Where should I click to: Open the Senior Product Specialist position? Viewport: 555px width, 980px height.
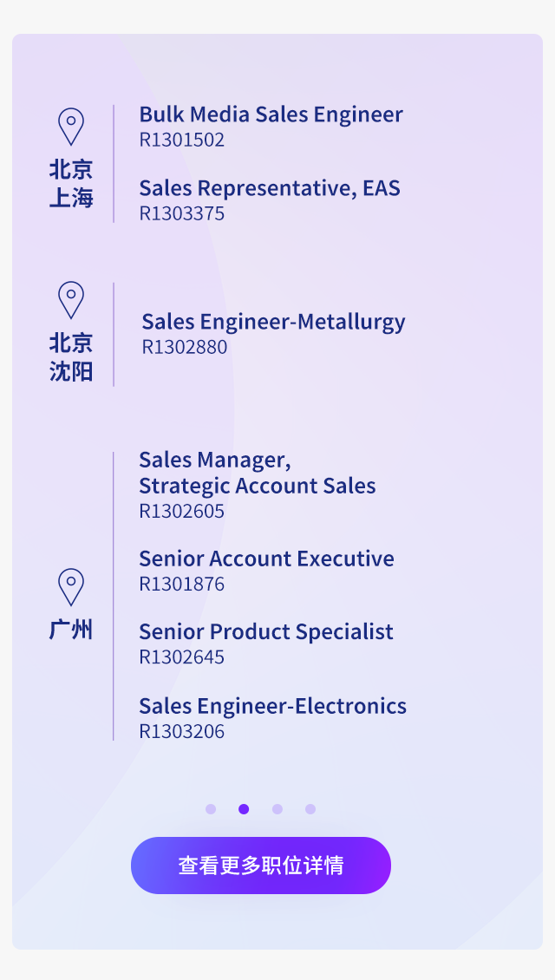[x=266, y=631]
